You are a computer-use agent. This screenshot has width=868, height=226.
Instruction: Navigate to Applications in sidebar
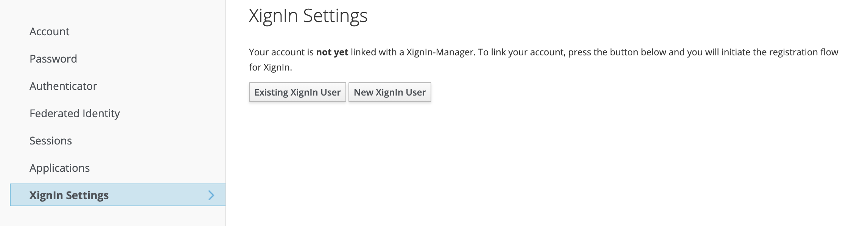click(x=60, y=168)
